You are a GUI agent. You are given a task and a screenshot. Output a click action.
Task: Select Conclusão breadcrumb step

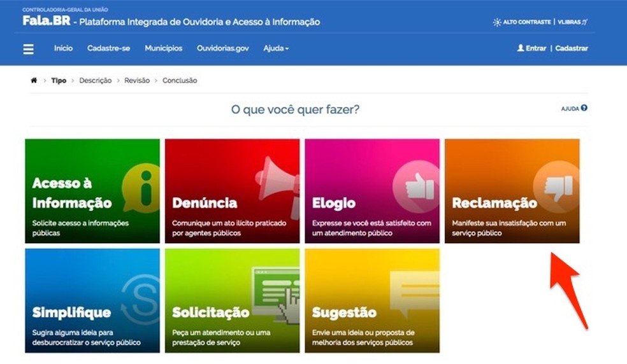click(180, 81)
